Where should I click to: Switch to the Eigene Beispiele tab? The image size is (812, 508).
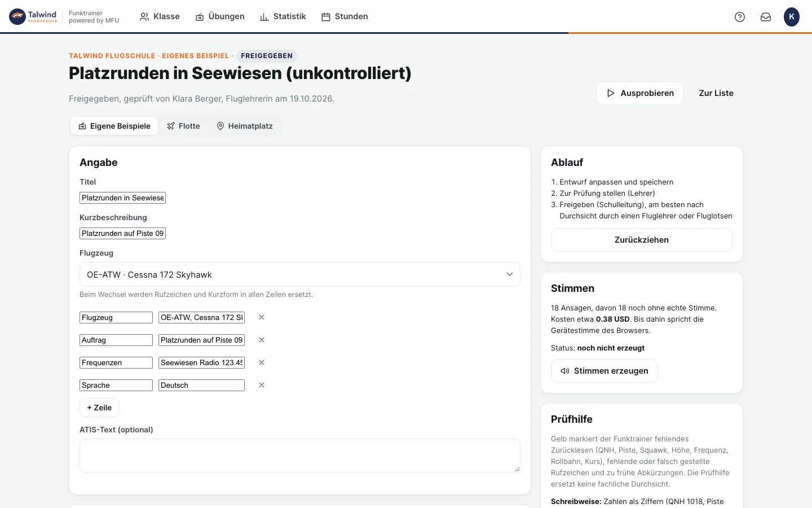(x=114, y=126)
